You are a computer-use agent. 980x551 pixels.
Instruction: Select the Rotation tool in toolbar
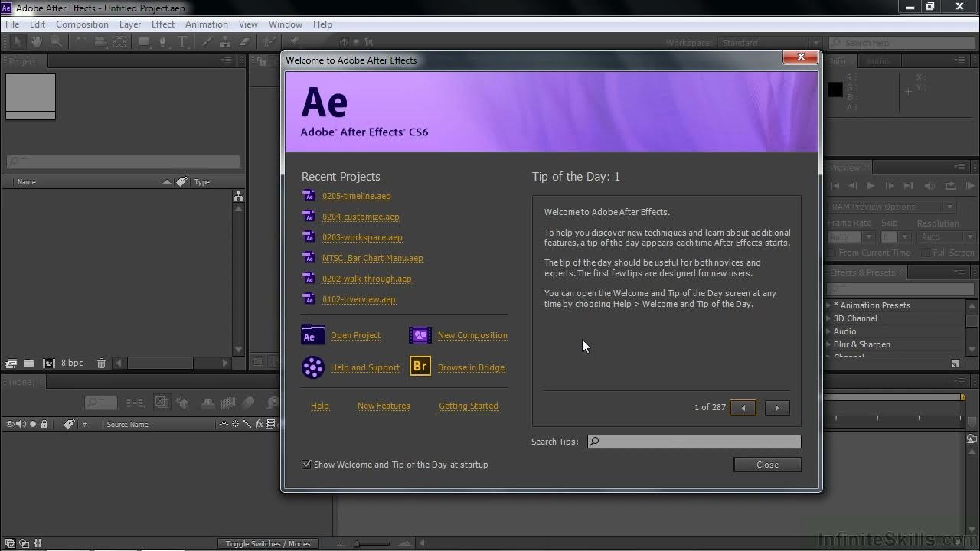pos(81,41)
